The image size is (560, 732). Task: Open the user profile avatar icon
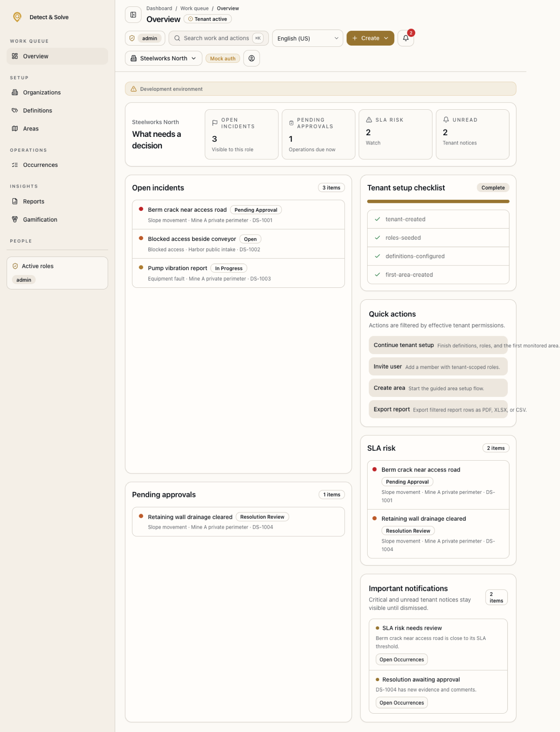pyautogui.click(x=252, y=58)
